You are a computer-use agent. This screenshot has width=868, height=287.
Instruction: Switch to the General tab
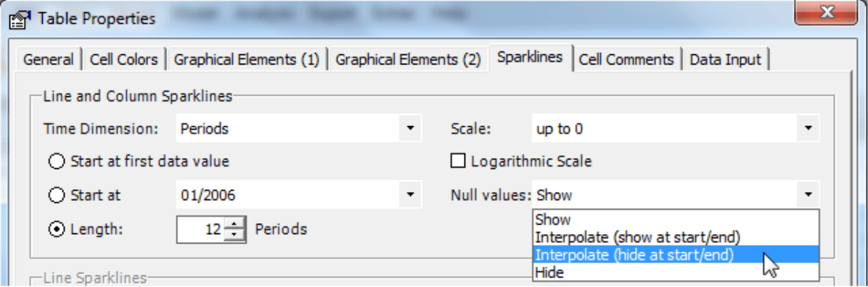point(48,59)
